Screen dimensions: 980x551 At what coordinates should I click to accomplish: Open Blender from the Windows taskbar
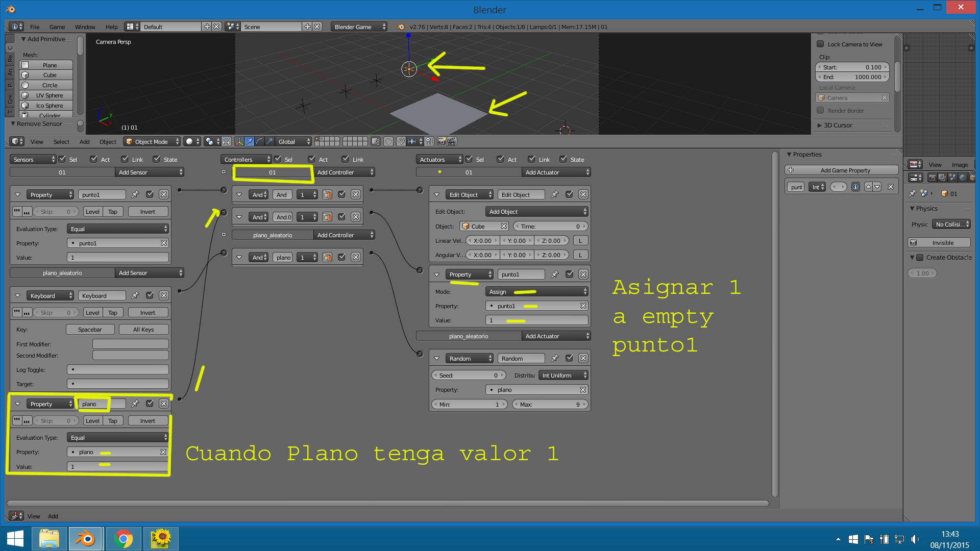tap(86, 539)
